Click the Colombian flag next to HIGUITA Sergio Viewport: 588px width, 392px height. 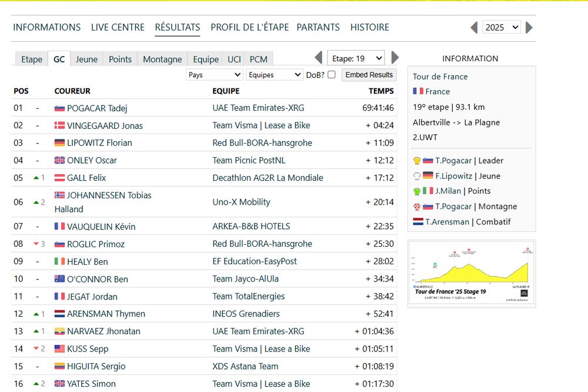[59, 366]
